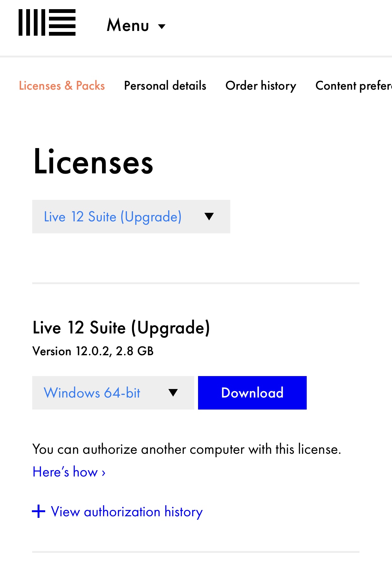Screen dimensions: 392x563
Task: Click the dropdown triangle next to Live 12 Suite
Action: click(209, 217)
